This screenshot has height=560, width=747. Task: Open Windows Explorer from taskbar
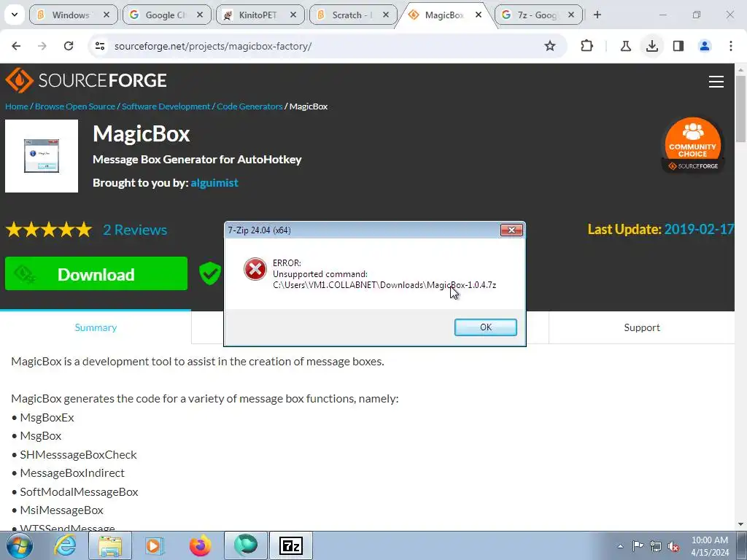click(110, 545)
